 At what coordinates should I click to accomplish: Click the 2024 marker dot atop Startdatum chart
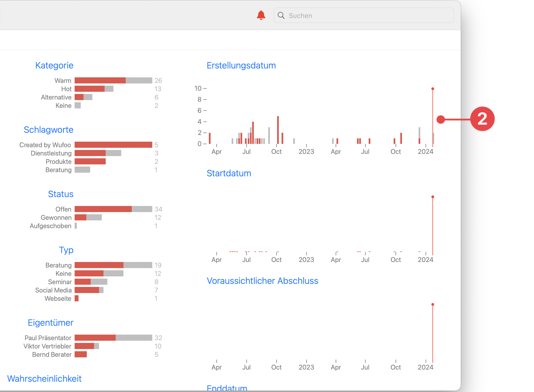pos(432,197)
